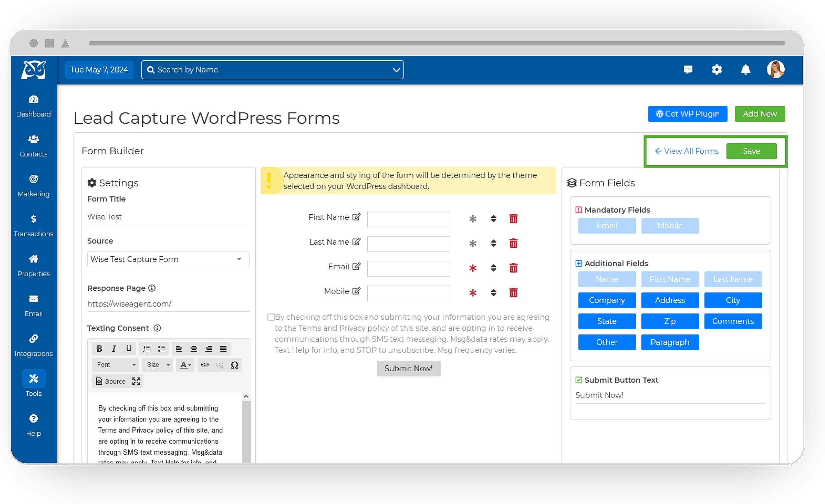The image size is (825, 504).
Task: Go to Properties in sidebar
Action: (x=34, y=266)
